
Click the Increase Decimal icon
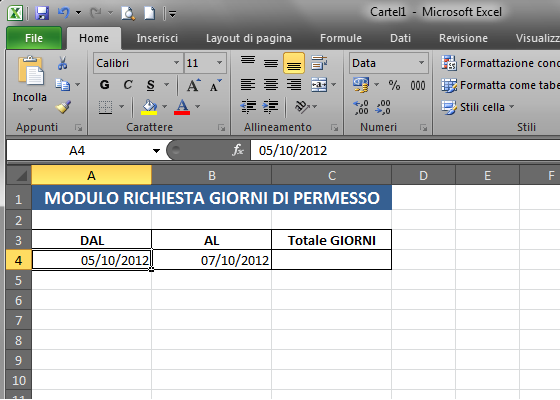click(x=361, y=107)
